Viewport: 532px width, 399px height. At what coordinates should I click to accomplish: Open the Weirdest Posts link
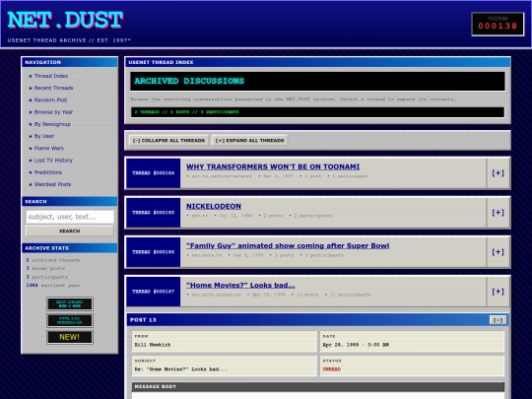52,184
